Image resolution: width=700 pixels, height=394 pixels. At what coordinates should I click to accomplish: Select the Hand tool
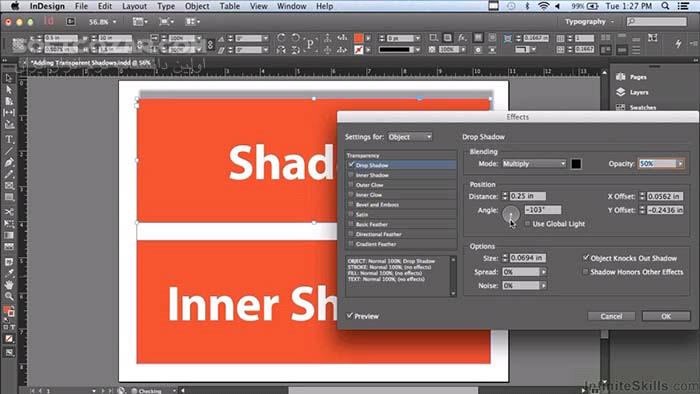[x=8, y=284]
